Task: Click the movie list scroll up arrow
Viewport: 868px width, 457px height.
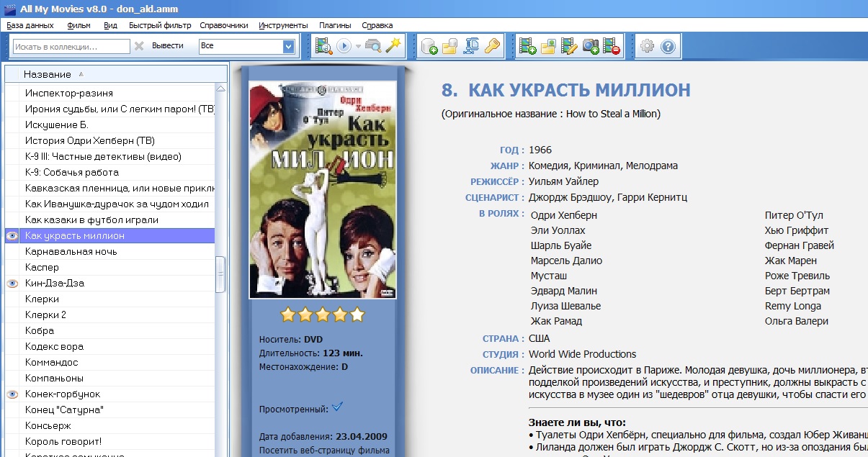Action: 221,89
